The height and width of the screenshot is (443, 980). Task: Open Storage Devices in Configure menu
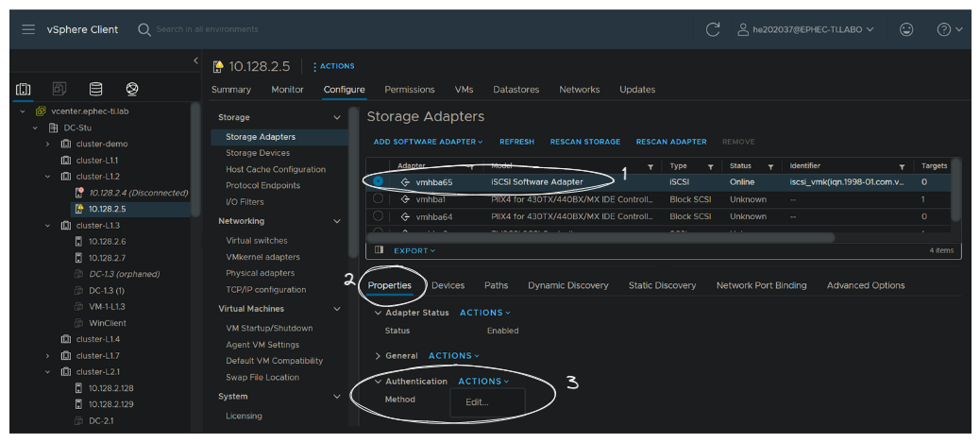258,153
